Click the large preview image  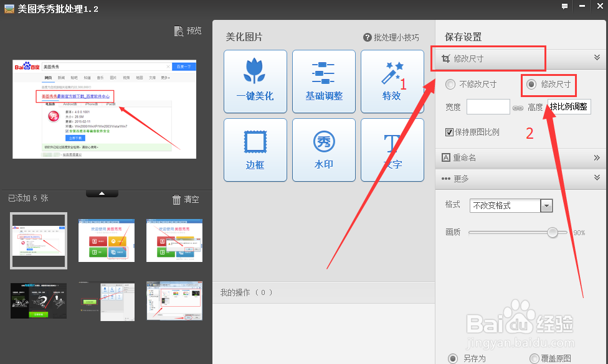click(104, 110)
